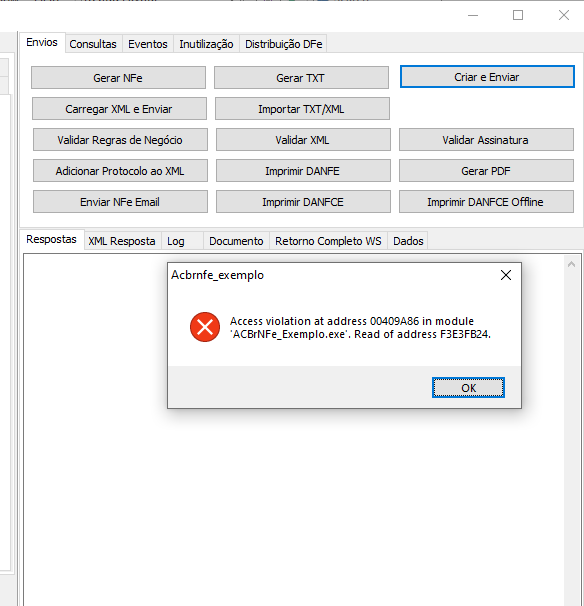The width and height of the screenshot is (584, 606).
Task: Switch to the XML Resposta tab
Action: pos(122,241)
